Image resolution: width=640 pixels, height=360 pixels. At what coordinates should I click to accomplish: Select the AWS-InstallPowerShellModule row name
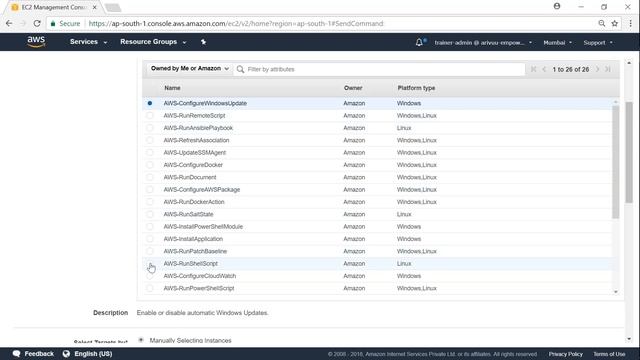point(203,227)
